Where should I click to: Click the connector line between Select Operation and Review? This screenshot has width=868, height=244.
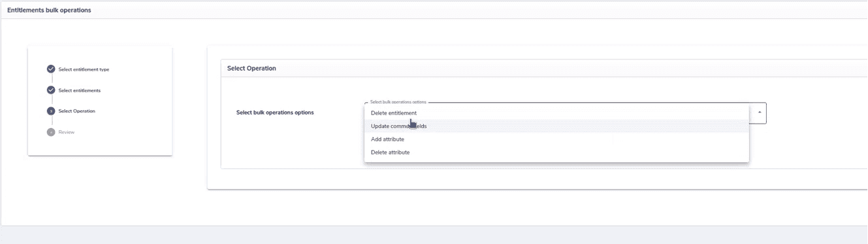[51, 122]
